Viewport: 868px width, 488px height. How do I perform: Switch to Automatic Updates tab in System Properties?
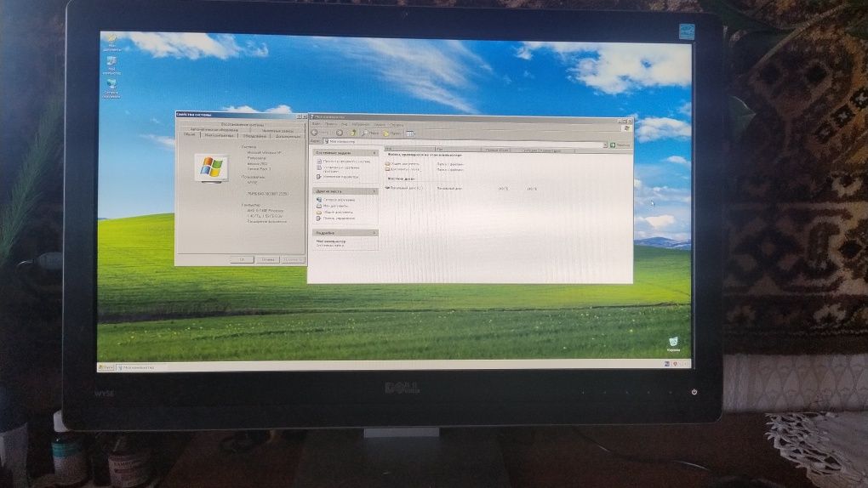pyautogui.click(x=214, y=129)
